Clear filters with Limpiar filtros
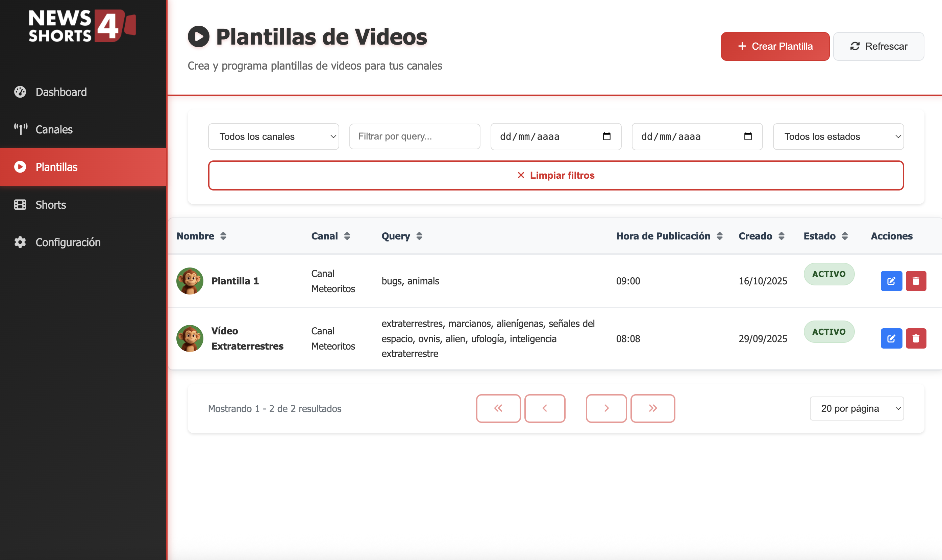The height and width of the screenshot is (560, 942). (555, 175)
